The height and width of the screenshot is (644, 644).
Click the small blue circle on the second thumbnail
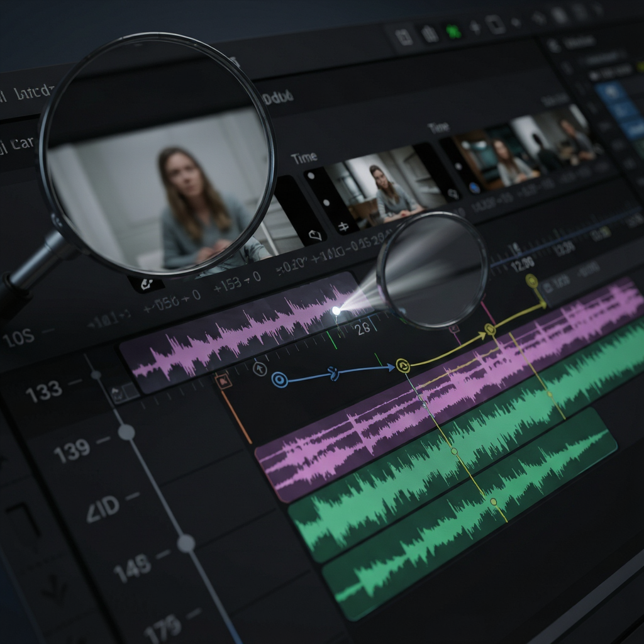[474, 188]
